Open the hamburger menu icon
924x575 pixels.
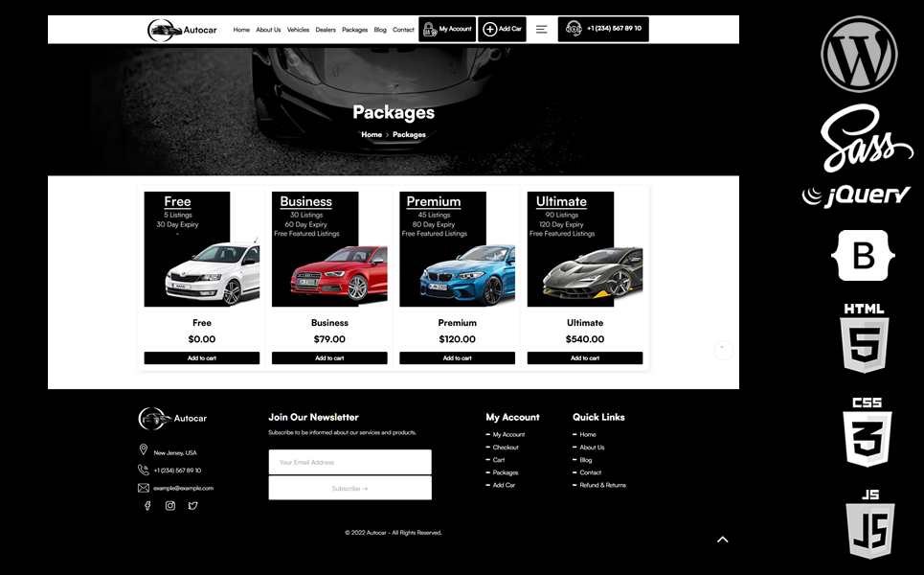point(541,30)
